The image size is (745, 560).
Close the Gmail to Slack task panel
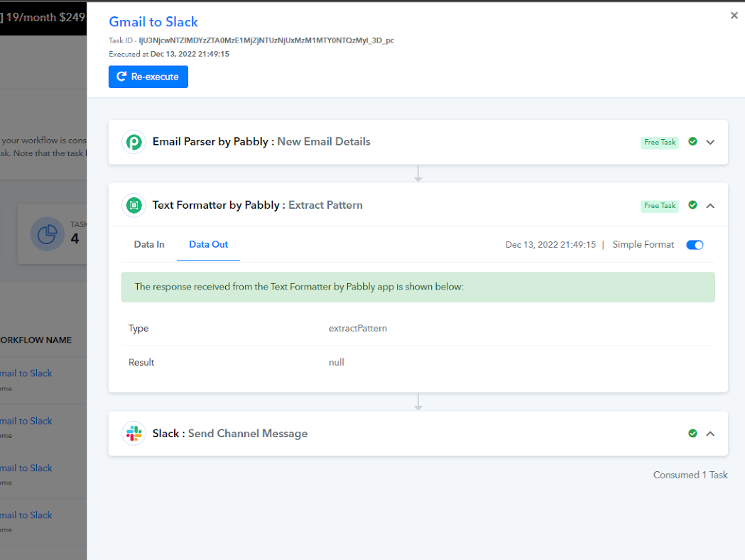pos(734,16)
